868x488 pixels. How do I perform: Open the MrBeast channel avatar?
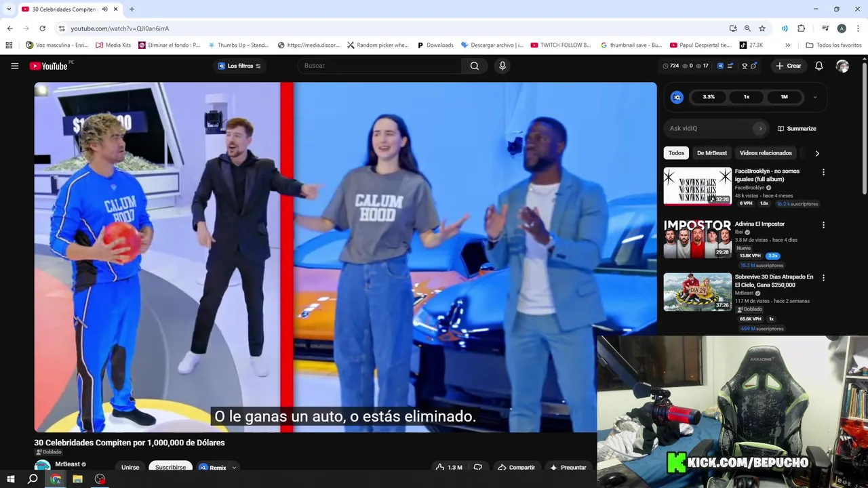coord(42,466)
